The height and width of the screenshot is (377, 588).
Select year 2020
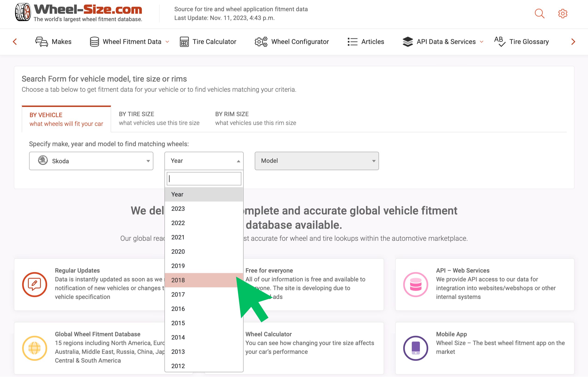204,251
